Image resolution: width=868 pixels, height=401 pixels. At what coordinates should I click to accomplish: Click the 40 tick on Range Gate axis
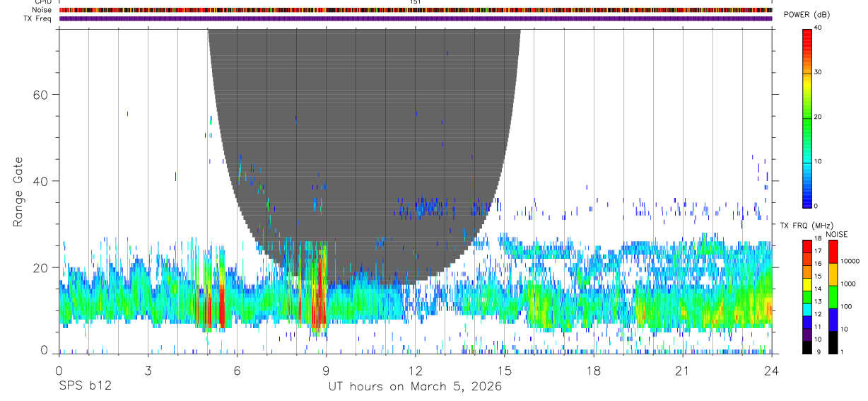pyautogui.click(x=41, y=181)
